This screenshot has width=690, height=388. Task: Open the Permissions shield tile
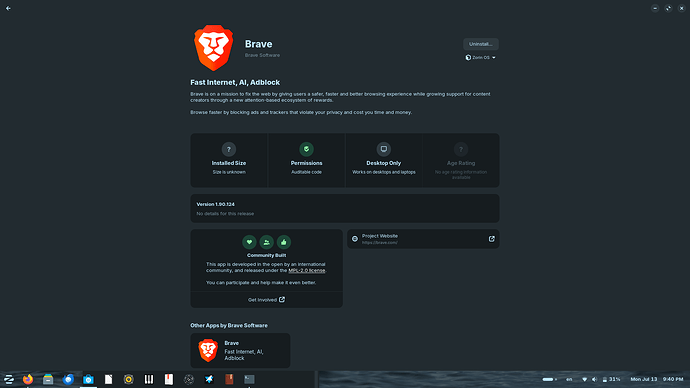pyautogui.click(x=306, y=160)
